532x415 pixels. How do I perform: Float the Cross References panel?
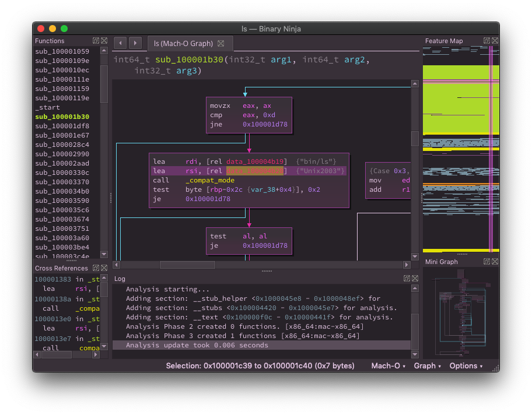pyautogui.click(x=96, y=268)
